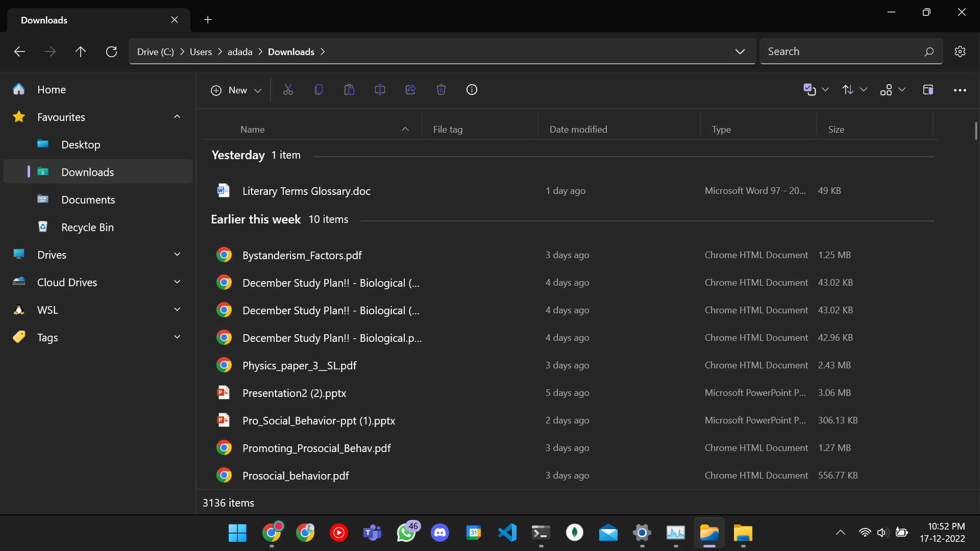Image resolution: width=980 pixels, height=551 pixels.
Task: Expand the Cloud Drives section
Action: [177, 282]
